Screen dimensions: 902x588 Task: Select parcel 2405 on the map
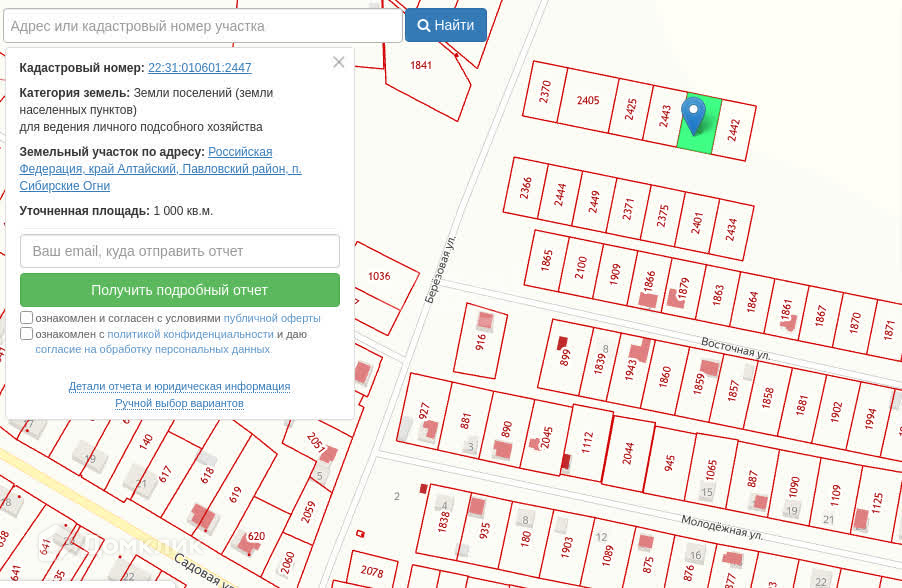click(588, 100)
